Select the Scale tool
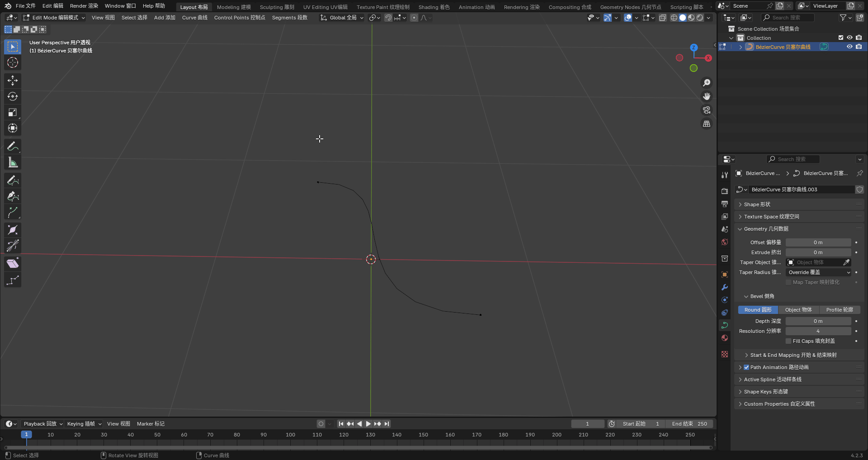The width and height of the screenshot is (868, 460). 13,112
